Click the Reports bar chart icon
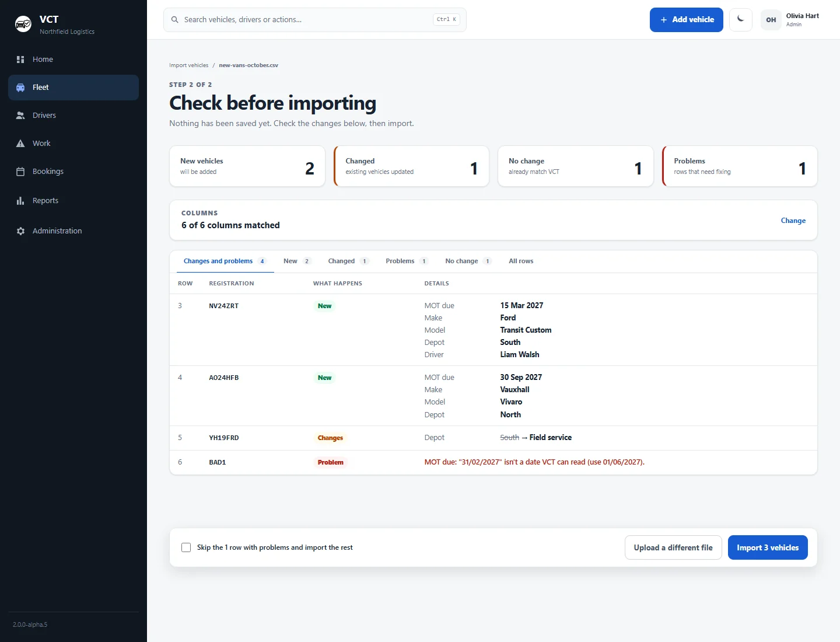The height and width of the screenshot is (642, 840). tap(20, 201)
